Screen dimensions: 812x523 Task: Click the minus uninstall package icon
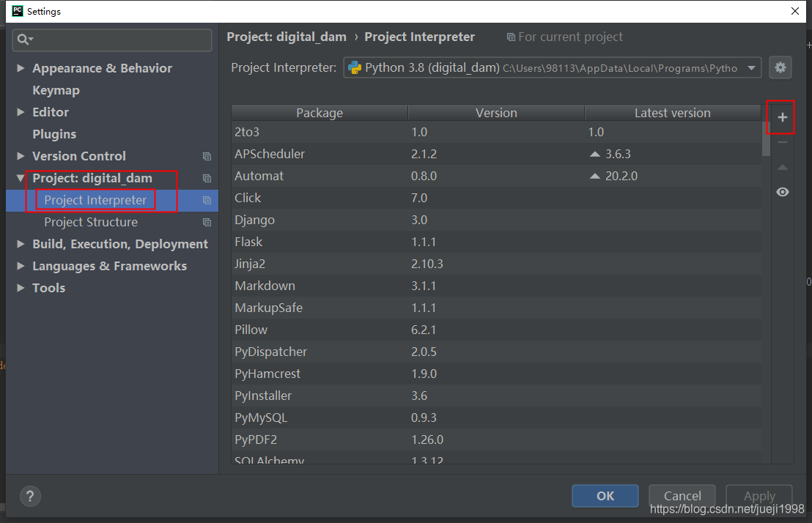(x=783, y=142)
